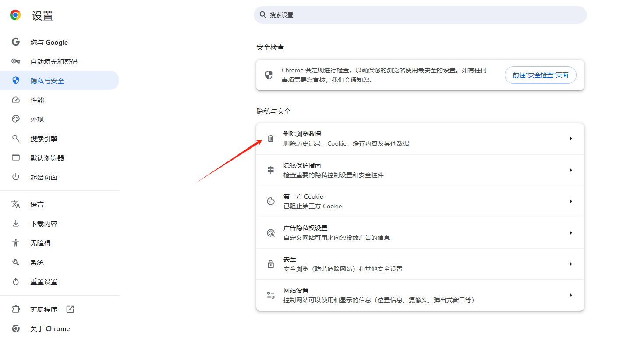Expand the 删除浏览数据 row arrow
The width and height of the screenshot is (644, 364).
coord(571,139)
